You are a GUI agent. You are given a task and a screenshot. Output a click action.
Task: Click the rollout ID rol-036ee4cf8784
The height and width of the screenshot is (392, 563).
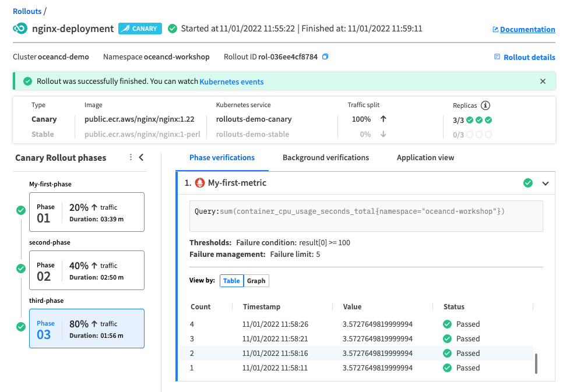pos(288,57)
